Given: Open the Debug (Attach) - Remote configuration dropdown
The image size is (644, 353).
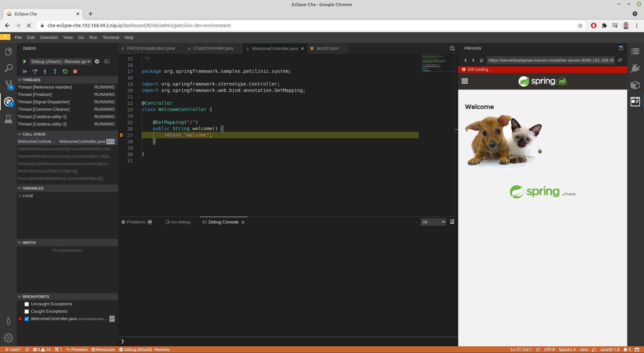Looking at the screenshot, I should pos(60,61).
